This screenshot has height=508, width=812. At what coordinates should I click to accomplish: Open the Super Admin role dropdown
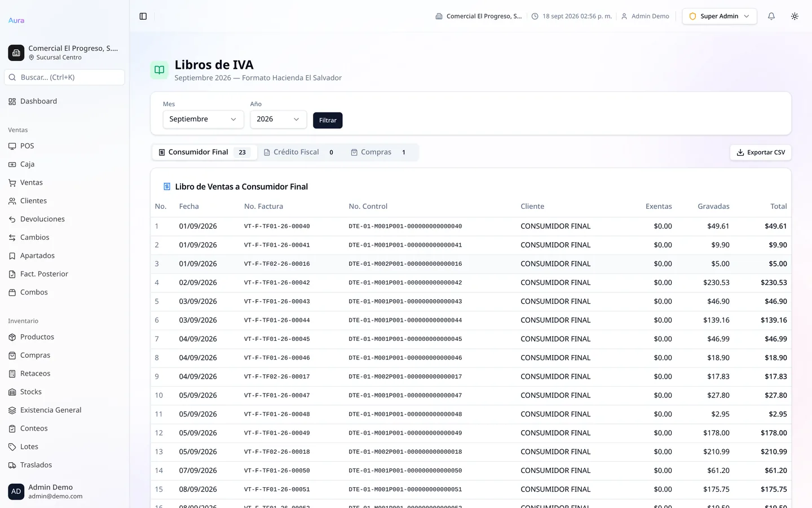719,16
